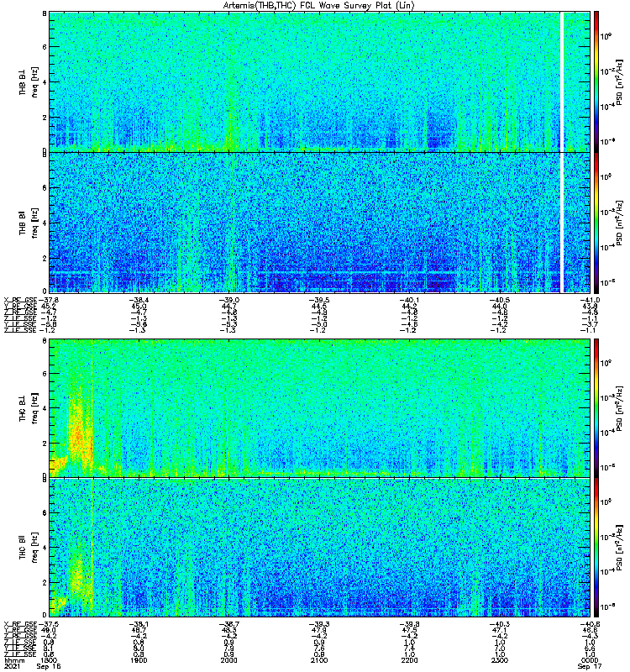The image size is (630, 672).
Task: Click the THC B-parallel axis label
Action: click(x=23, y=548)
